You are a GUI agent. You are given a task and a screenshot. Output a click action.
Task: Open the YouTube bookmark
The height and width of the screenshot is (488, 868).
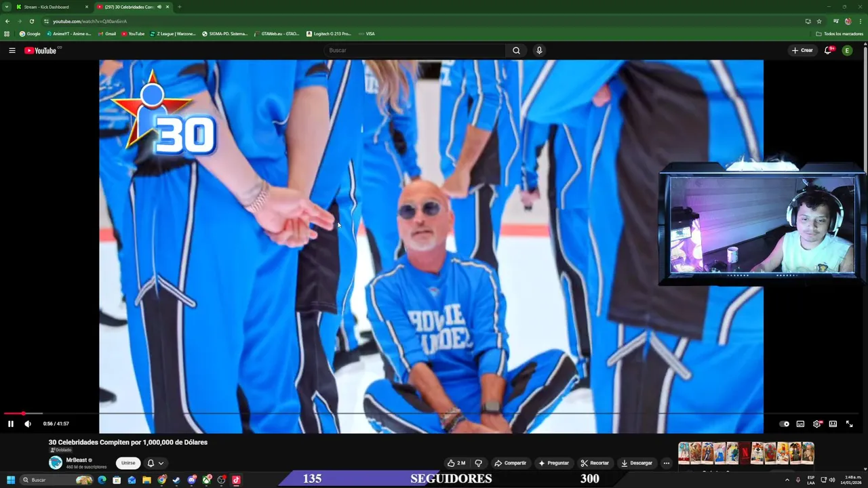point(133,33)
